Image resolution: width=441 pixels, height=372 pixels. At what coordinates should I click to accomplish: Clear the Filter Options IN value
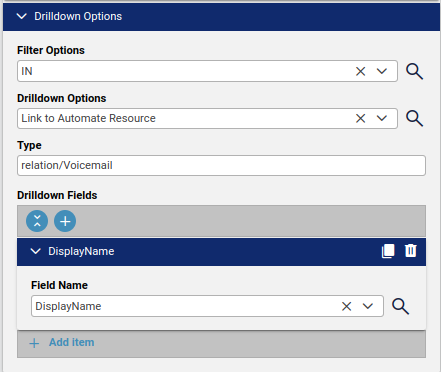pos(360,71)
